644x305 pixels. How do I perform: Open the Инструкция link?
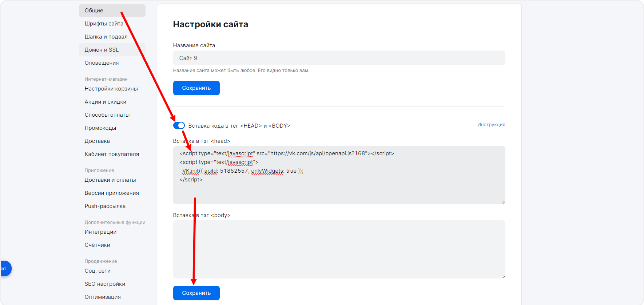click(491, 125)
